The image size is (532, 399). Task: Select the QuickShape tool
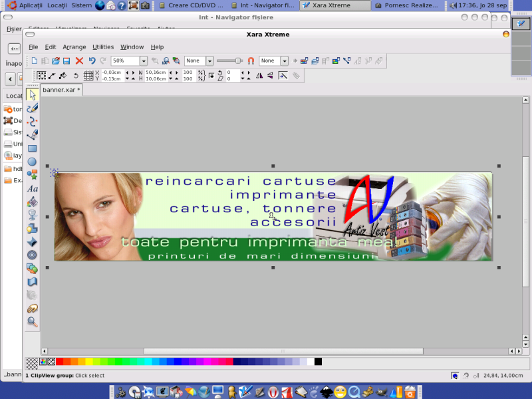click(x=32, y=175)
